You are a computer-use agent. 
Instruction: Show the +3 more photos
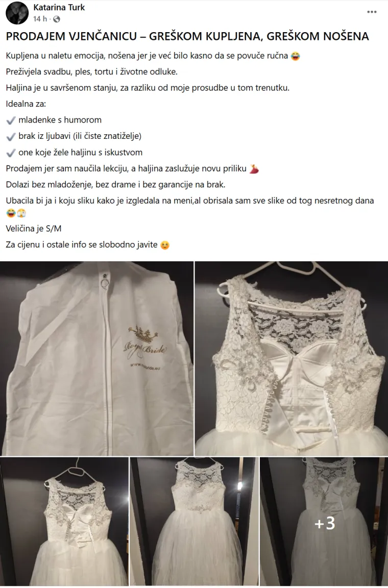pos(324,521)
